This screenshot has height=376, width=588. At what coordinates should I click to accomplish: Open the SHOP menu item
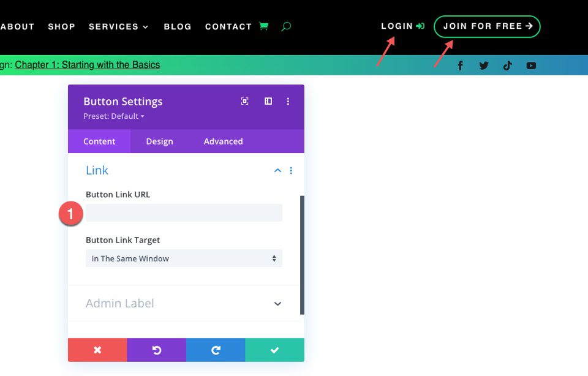coord(61,26)
